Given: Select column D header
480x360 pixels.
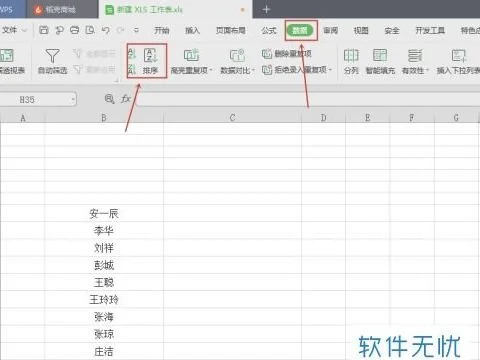Looking at the screenshot, I should point(323,118).
